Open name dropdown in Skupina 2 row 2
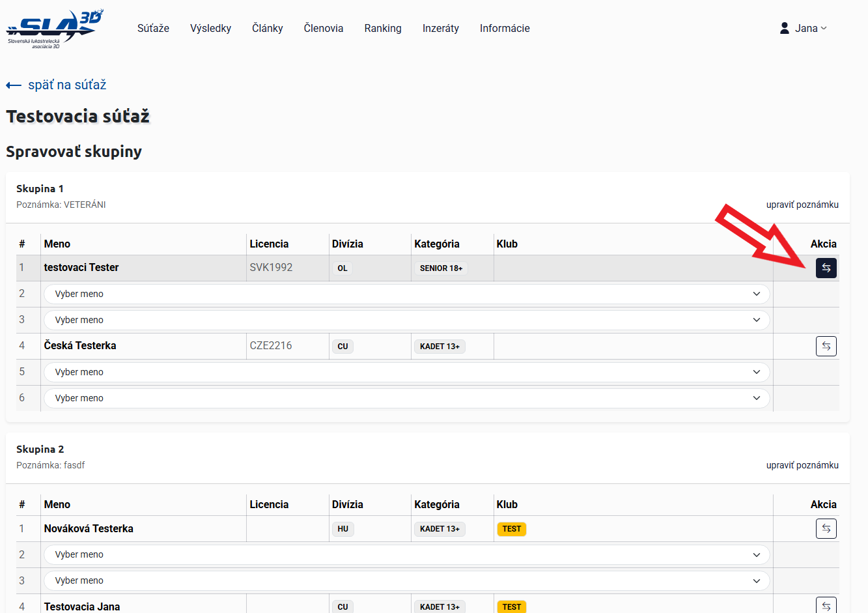The width and height of the screenshot is (868, 613). (406, 554)
